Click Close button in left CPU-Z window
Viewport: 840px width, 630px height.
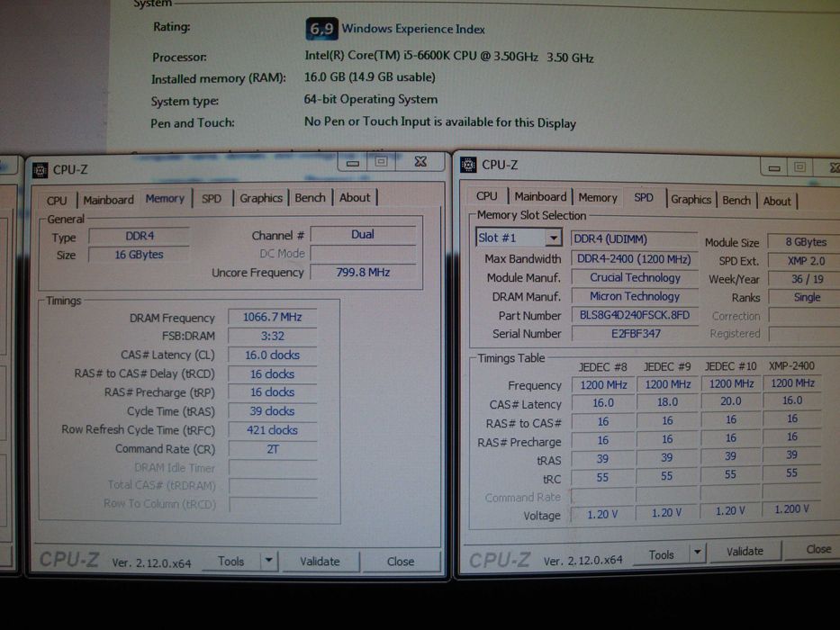coord(400,561)
